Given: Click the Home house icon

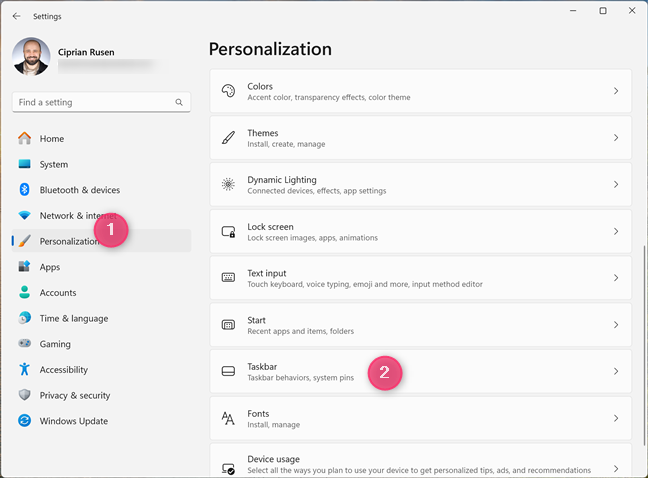Looking at the screenshot, I should click(24, 138).
